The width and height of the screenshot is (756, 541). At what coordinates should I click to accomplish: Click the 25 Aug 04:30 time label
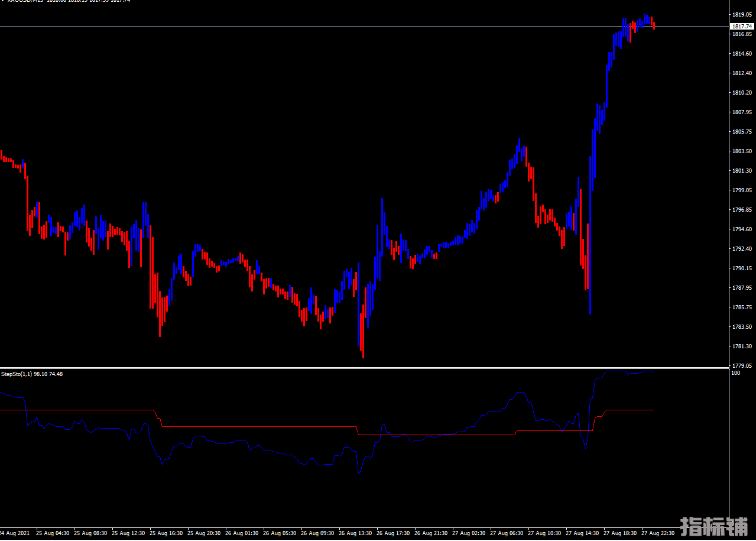[53, 533]
